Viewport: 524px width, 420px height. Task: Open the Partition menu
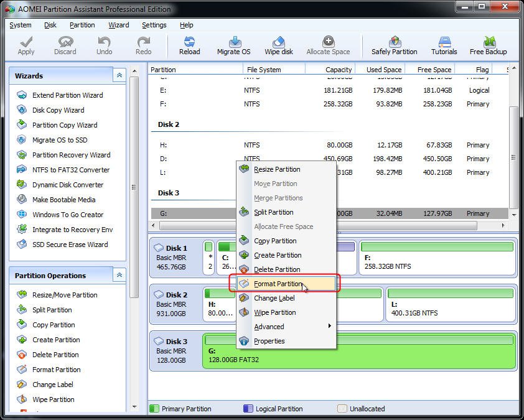tap(82, 25)
